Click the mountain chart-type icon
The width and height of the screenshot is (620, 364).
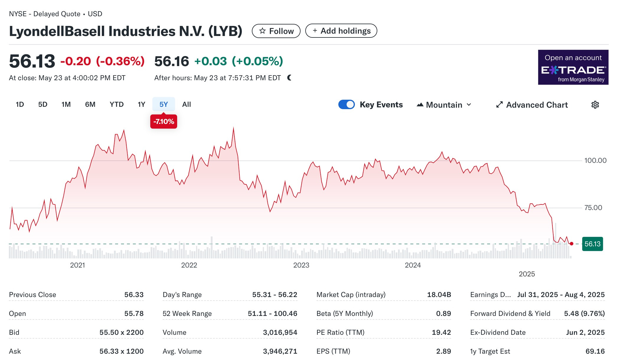click(x=420, y=105)
